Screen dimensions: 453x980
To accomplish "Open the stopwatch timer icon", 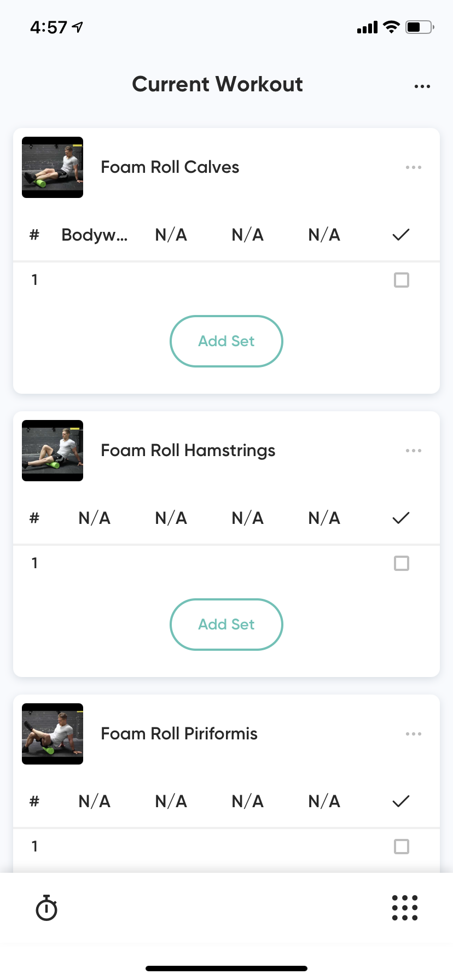I will 47,908.
